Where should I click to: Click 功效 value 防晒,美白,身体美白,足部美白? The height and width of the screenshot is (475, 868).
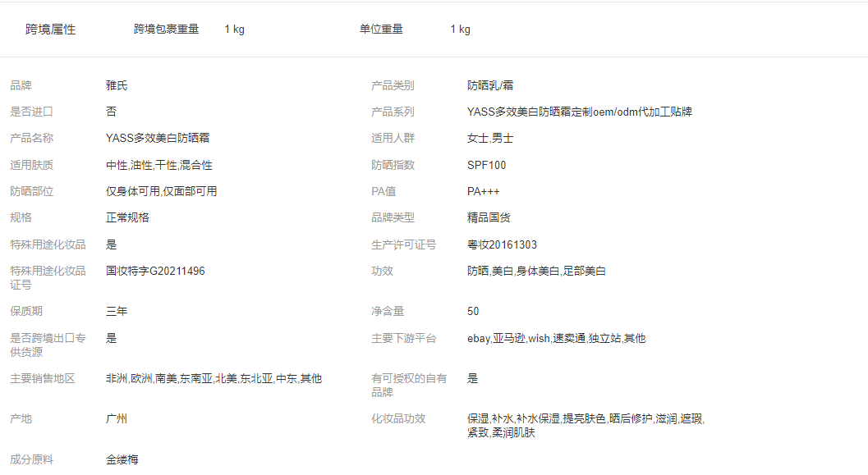tap(536, 271)
